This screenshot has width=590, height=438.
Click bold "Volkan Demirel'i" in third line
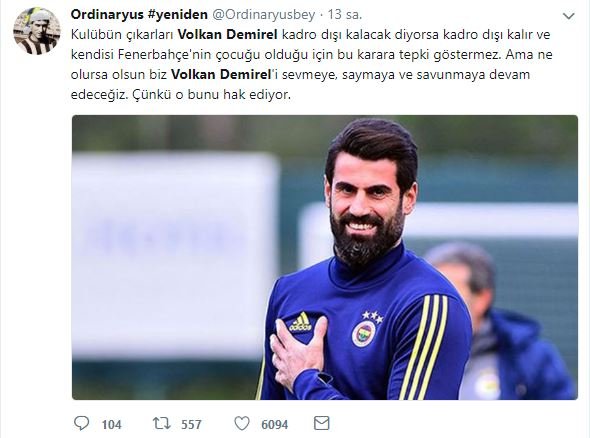[221, 75]
